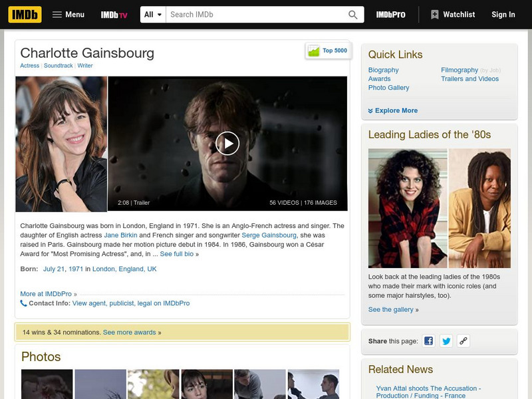The width and height of the screenshot is (532, 399).
Task: Play the Charlotte Gainsbourg trailer
Action: 229,142
